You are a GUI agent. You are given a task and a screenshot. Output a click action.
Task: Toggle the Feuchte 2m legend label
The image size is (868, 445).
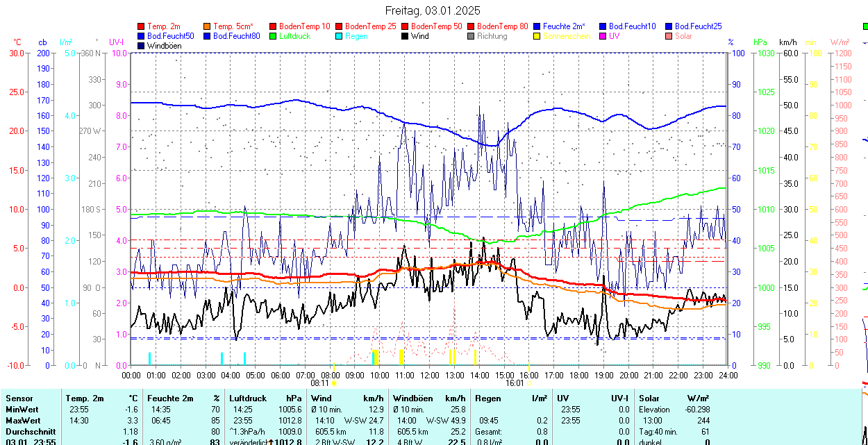click(x=564, y=26)
